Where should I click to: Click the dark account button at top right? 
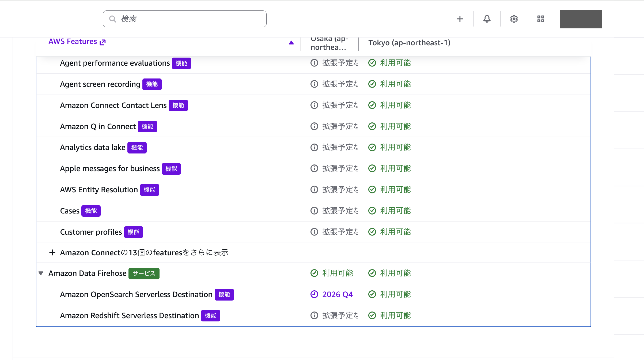pos(581,19)
